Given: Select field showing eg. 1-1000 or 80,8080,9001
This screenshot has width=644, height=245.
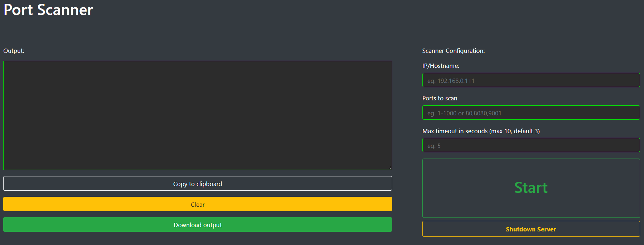Looking at the screenshot, I should [x=531, y=112].
